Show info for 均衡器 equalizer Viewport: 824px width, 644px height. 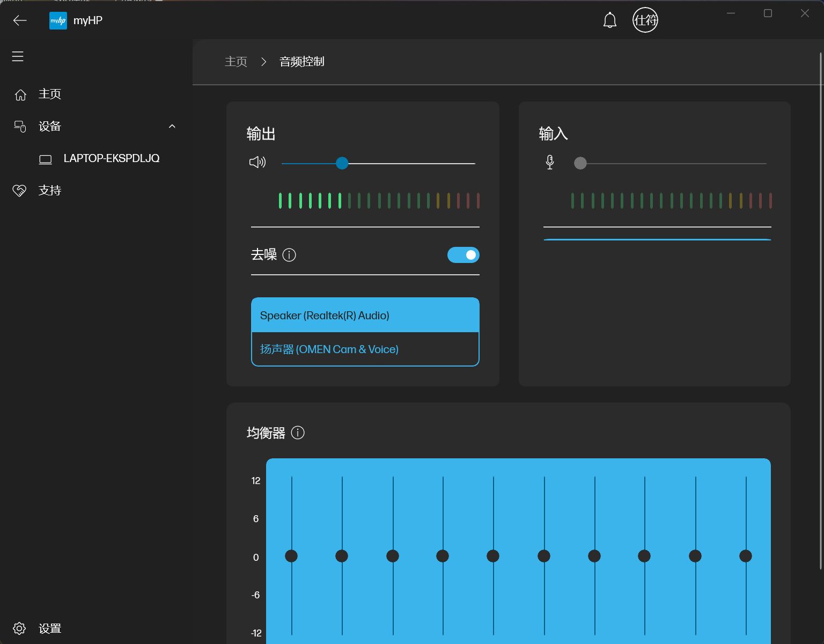[298, 433]
